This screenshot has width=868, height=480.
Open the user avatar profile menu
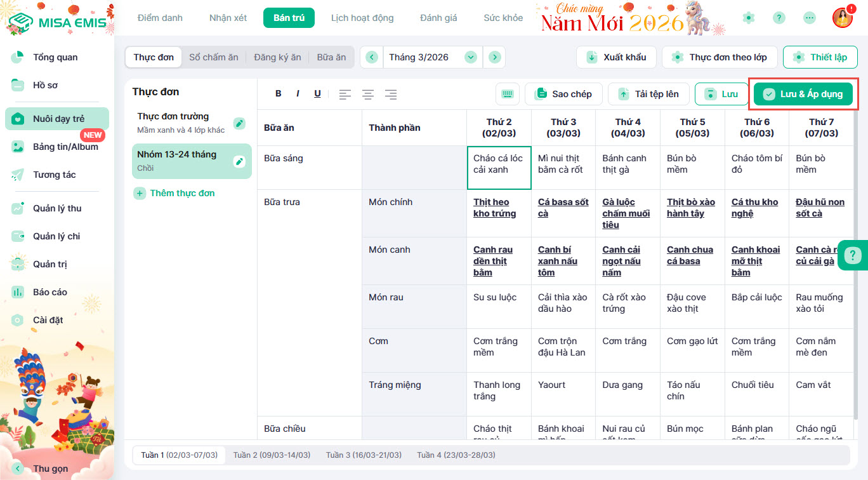coord(842,18)
